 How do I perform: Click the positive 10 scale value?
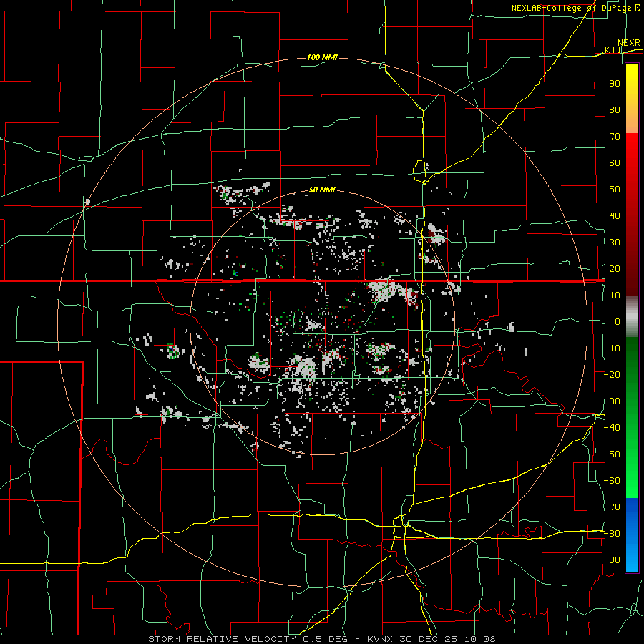(615, 296)
